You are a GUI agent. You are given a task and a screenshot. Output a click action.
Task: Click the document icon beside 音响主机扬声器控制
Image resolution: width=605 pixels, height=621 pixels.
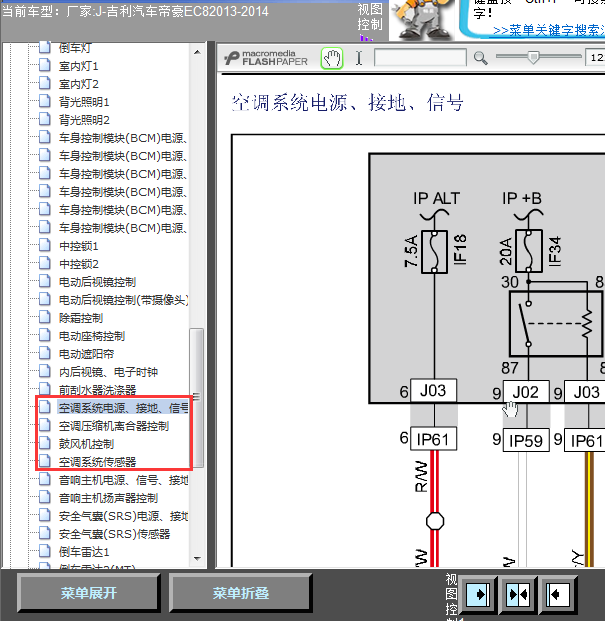click(45, 497)
